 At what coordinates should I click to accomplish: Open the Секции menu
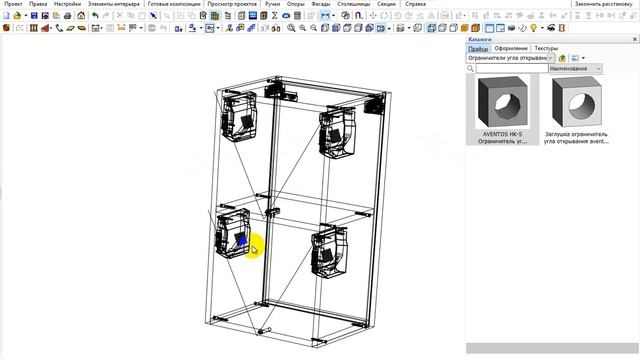tap(386, 4)
